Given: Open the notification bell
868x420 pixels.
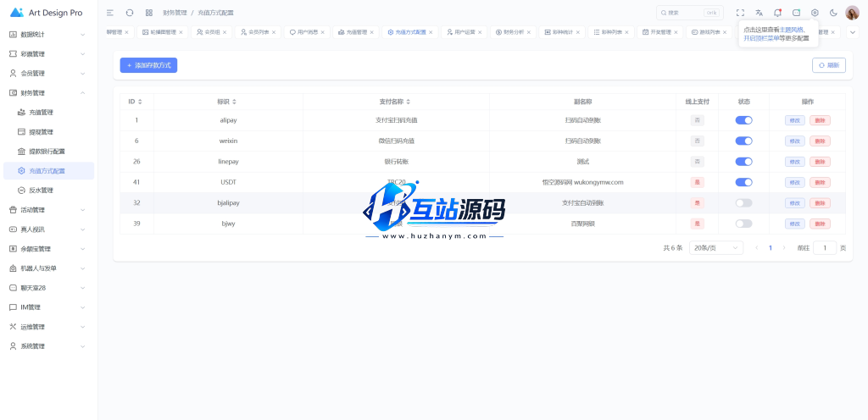Looking at the screenshot, I should (778, 13).
